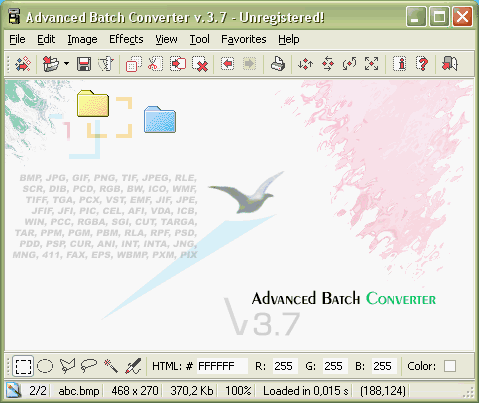Click the white Color swatch box
This screenshot has height=403, width=479.
[x=450, y=366]
